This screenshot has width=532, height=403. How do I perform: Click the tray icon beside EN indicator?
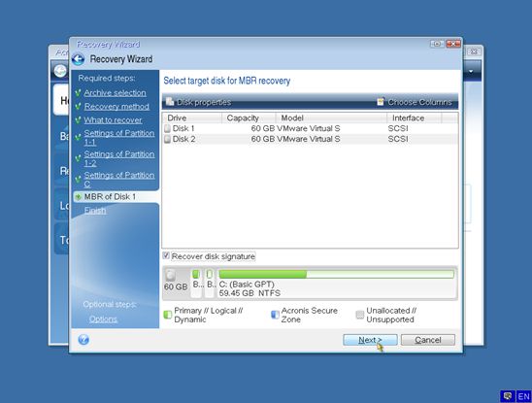coord(508,396)
